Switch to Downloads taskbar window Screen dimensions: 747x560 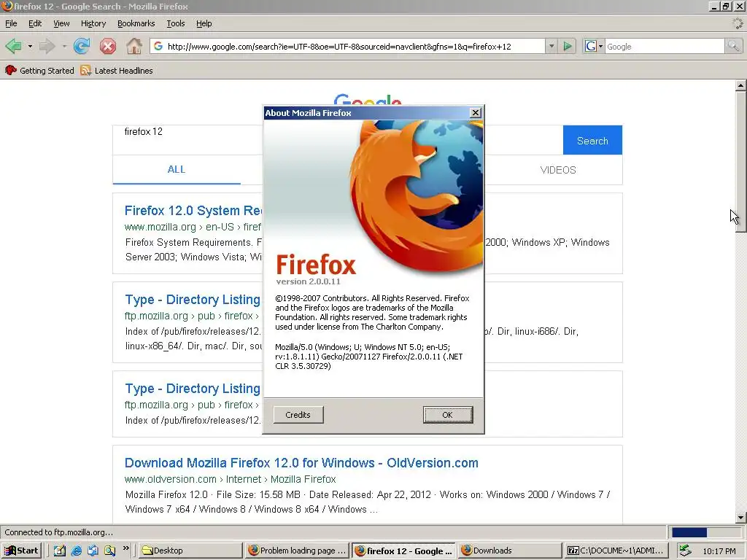(x=511, y=551)
